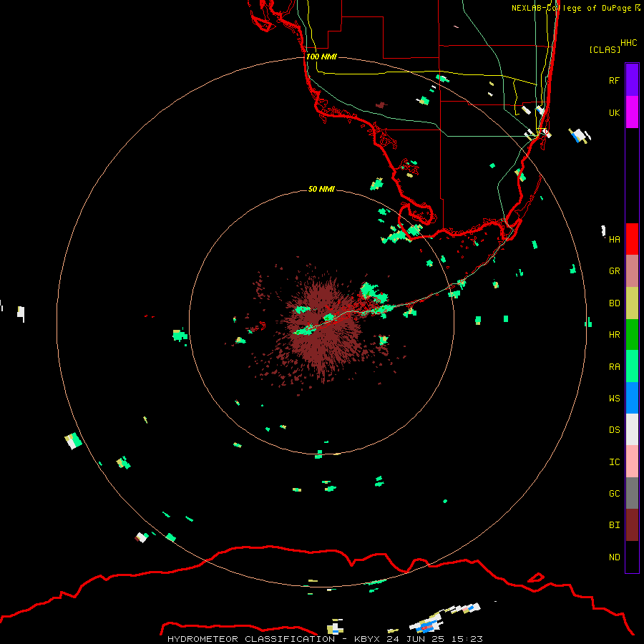Click the BI legend label
The height and width of the screenshot is (644, 644).
[x=614, y=525]
